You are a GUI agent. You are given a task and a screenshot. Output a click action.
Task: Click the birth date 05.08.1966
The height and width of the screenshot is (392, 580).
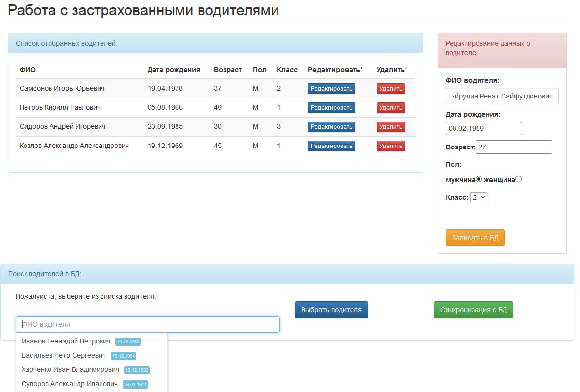pyautogui.click(x=165, y=108)
